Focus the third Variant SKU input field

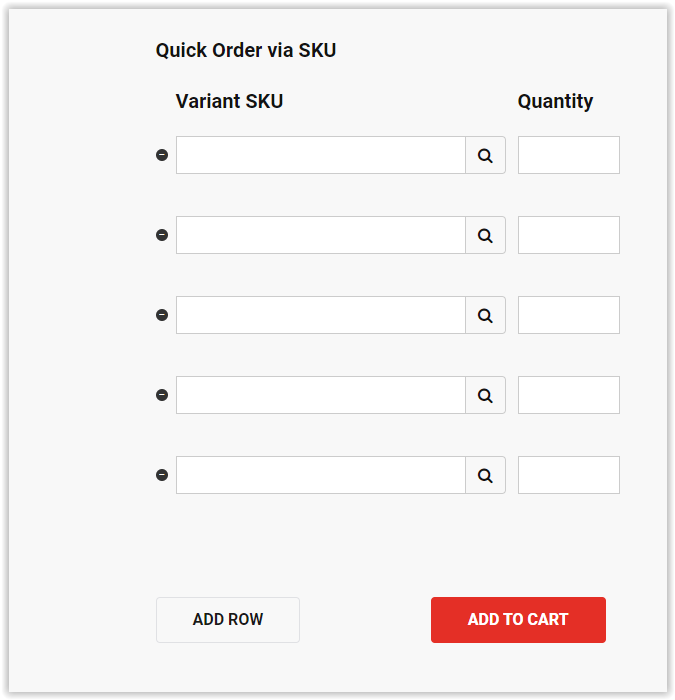pyautogui.click(x=321, y=315)
